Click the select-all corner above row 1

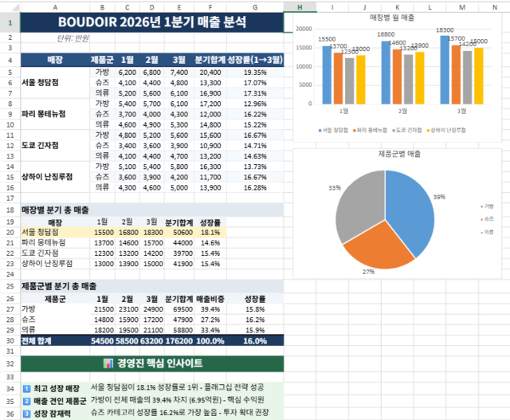tap(10, 7)
